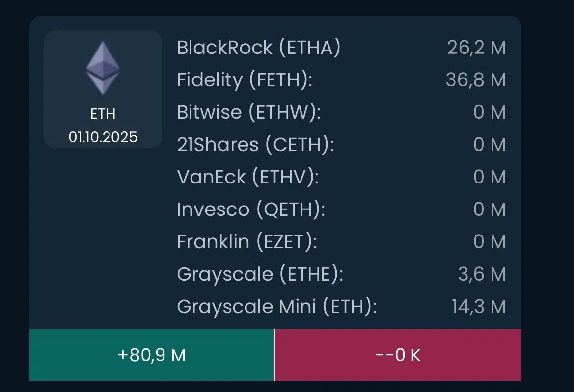The width and height of the screenshot is (574, 392).
Task: Select the ETH ticker label under logo
Action: pyautogui.click(x=103, y=114)
